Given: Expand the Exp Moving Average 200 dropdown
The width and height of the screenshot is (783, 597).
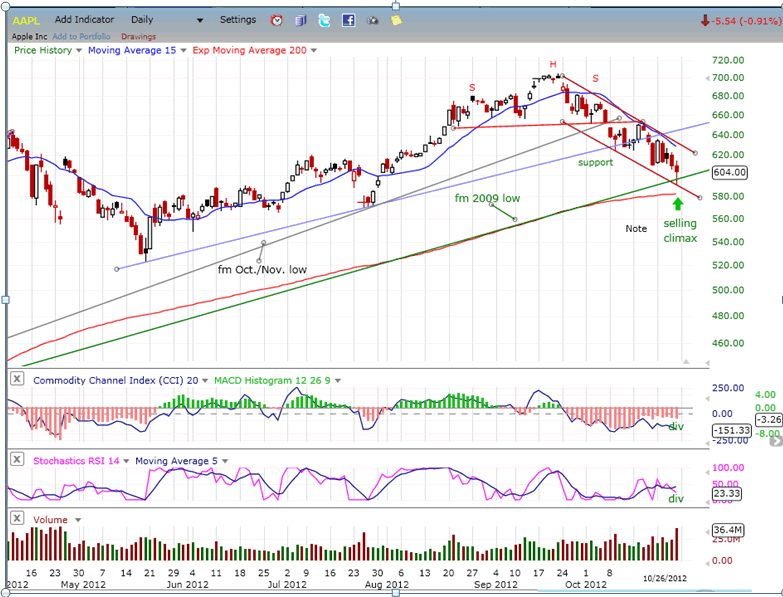Looking at the screenshot, I should coord(314,50).
